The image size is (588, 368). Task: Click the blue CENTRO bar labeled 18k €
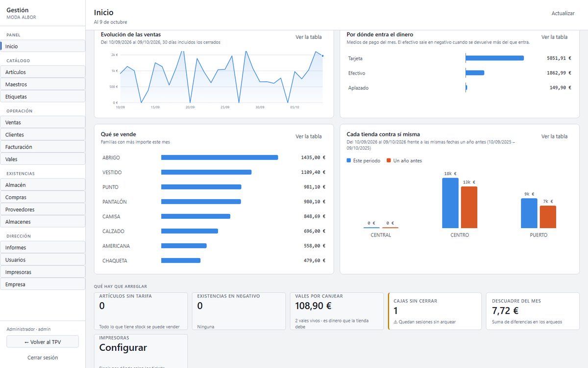pyautogui.click(x=450, y=203)
